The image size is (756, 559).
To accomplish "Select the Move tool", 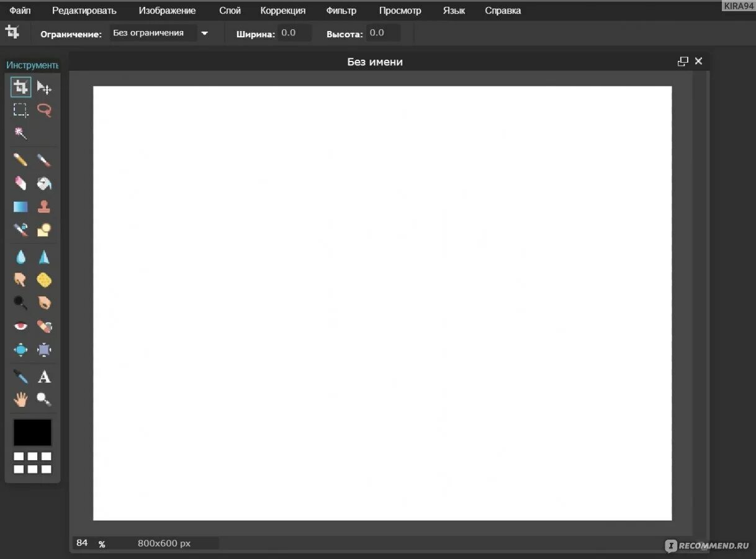I will point(44,87).
